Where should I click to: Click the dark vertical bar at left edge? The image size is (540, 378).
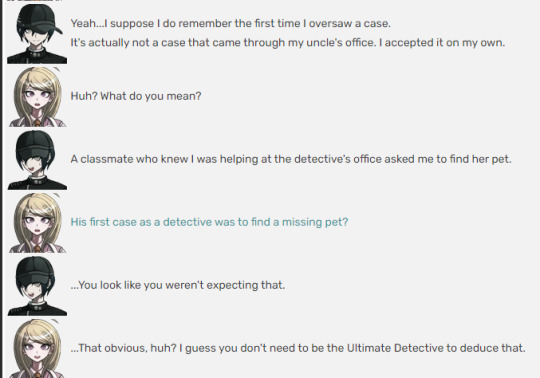[x=1, y=189]
